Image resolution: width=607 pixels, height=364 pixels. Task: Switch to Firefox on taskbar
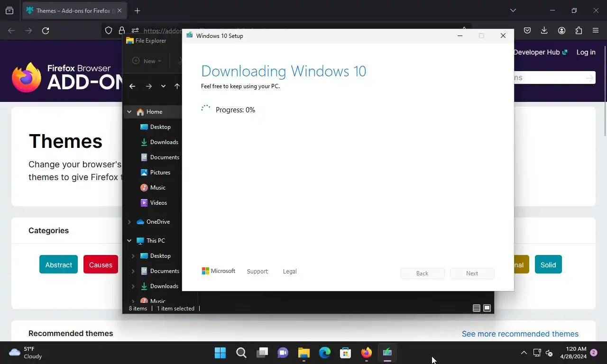click(x=366, y=353)
